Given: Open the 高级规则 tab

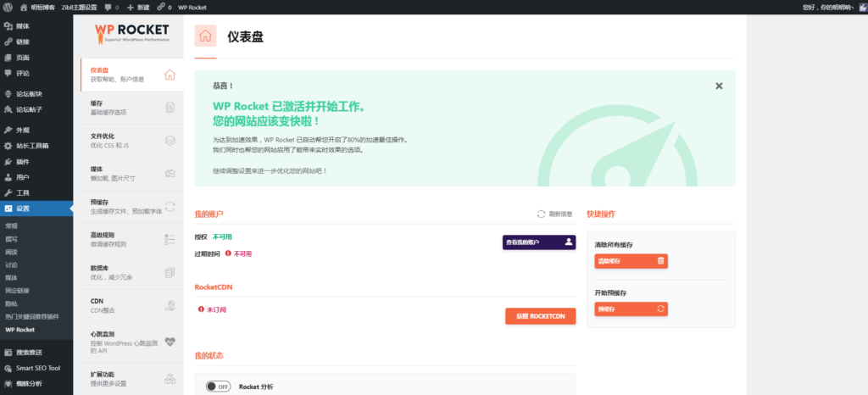Looking at the screenshot, I should (131, 240).
